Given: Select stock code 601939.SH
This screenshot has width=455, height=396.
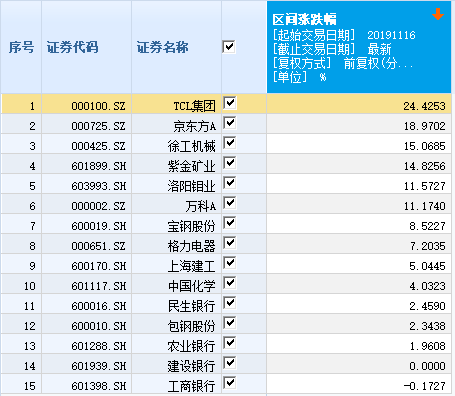Looking at the screenshot, I should pos(98,366).
